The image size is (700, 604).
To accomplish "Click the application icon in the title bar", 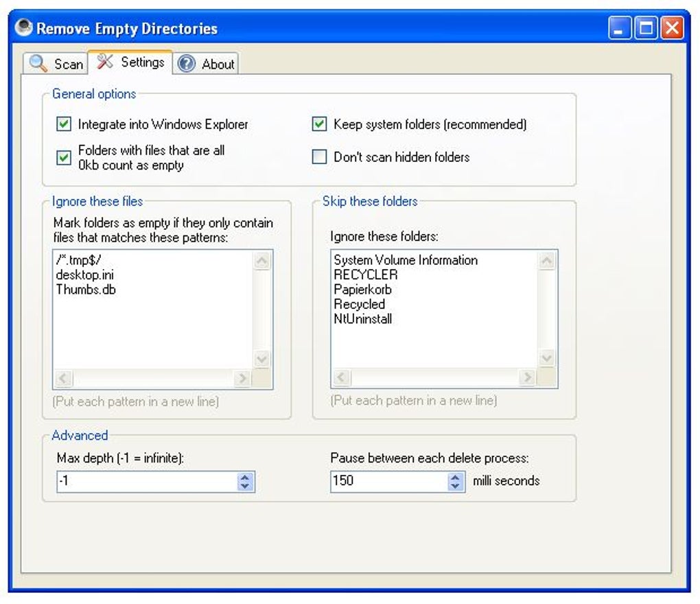I will pos(23,27).
